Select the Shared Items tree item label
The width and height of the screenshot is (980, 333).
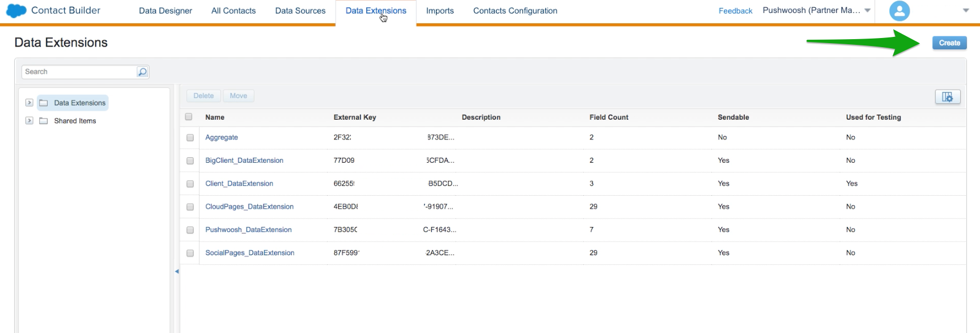click(x=75, y=121)
